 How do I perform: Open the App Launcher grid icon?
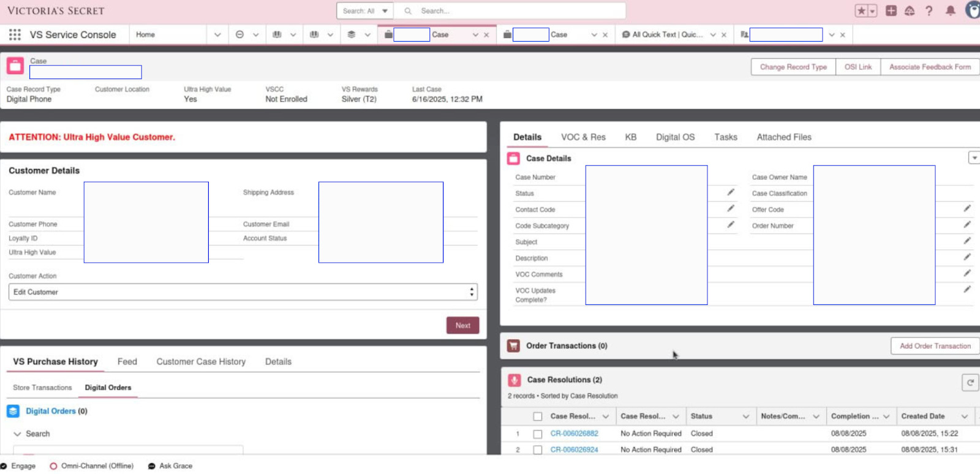pos(15,35)
